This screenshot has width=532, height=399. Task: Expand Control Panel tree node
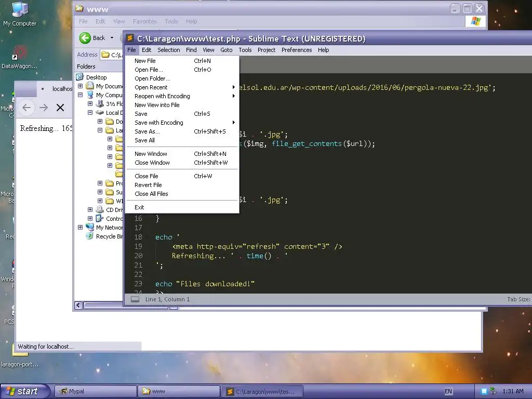[x=90, y=219]
